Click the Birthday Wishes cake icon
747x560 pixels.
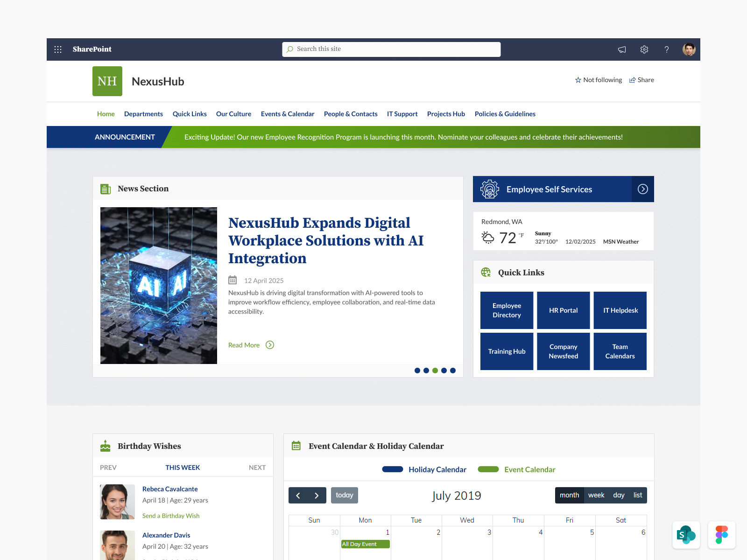pos(106,446)
